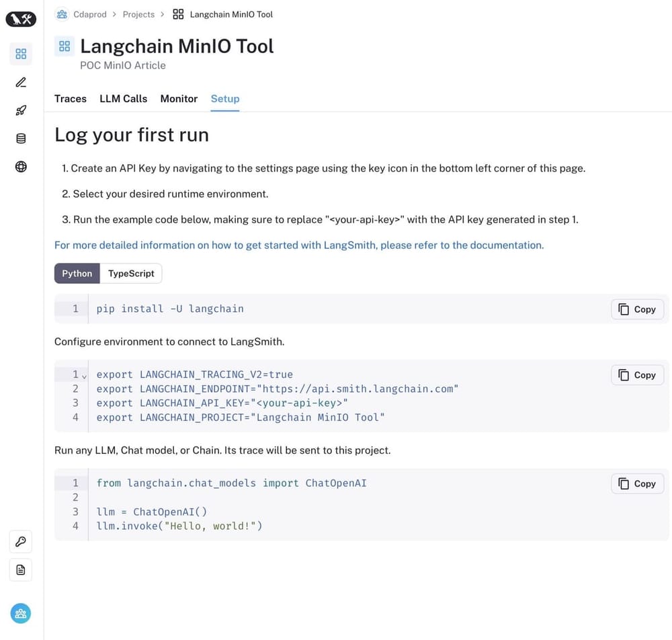
Task: Click the LangSmith logo at top left
Action: click(x=20, y=19)
